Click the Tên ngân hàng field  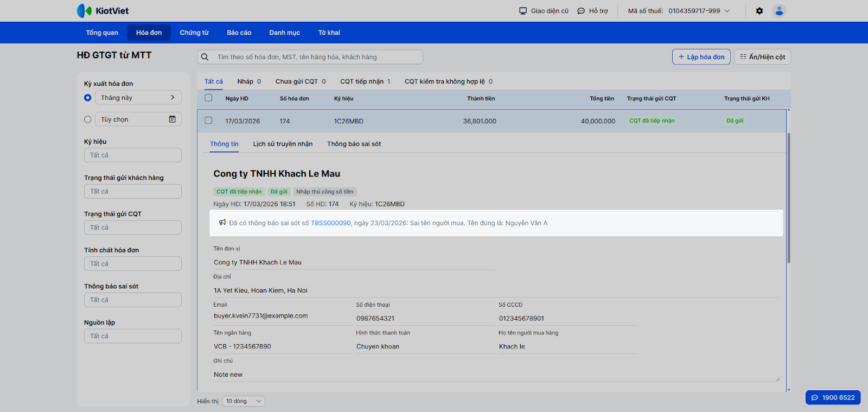tap(282, 346)
